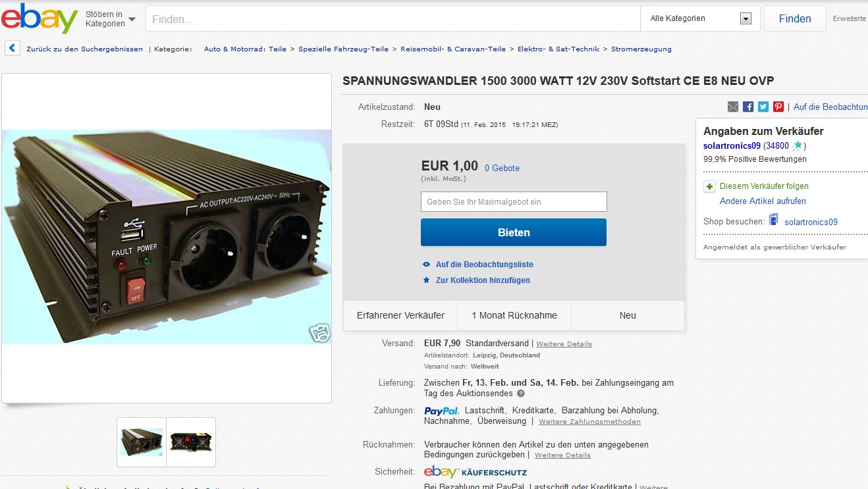Click the delivery info question mark icon
Image resolution: width=868 pixels, height=489 pixels.
click(521, 394)
